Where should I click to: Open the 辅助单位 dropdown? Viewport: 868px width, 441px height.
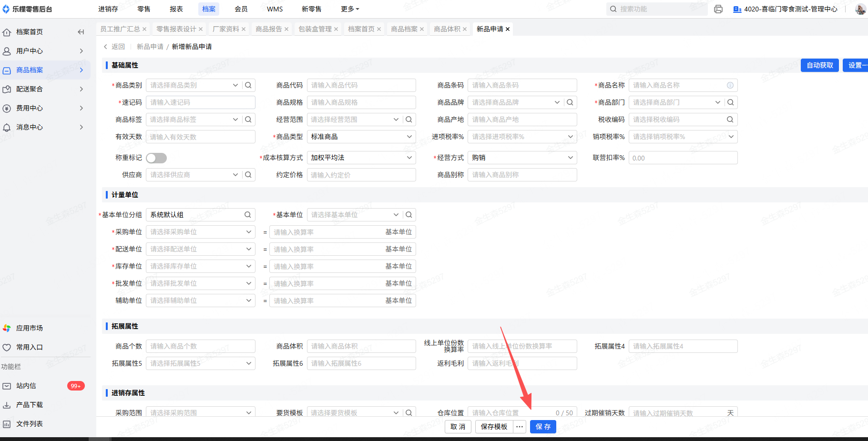tap(201, 301)
